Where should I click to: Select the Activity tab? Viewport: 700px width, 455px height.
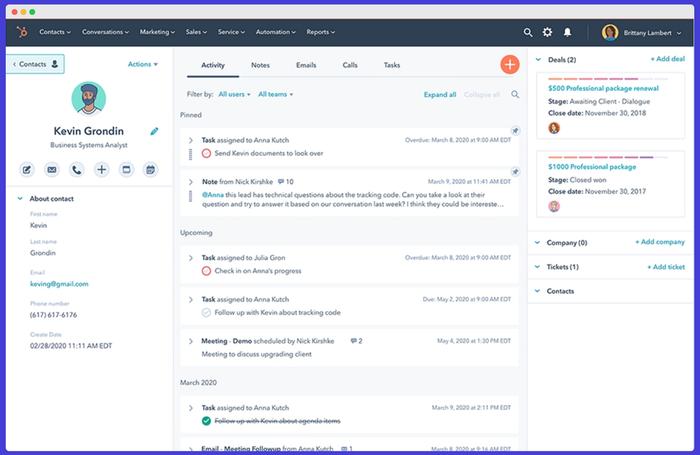[x=213, y=65]
